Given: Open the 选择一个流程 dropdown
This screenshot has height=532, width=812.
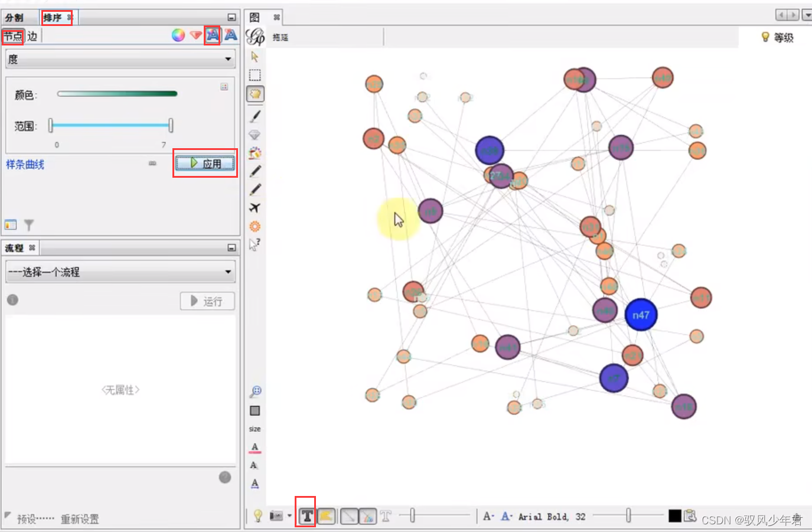Looking at the screenshot, I should click(x=120, y=272).
